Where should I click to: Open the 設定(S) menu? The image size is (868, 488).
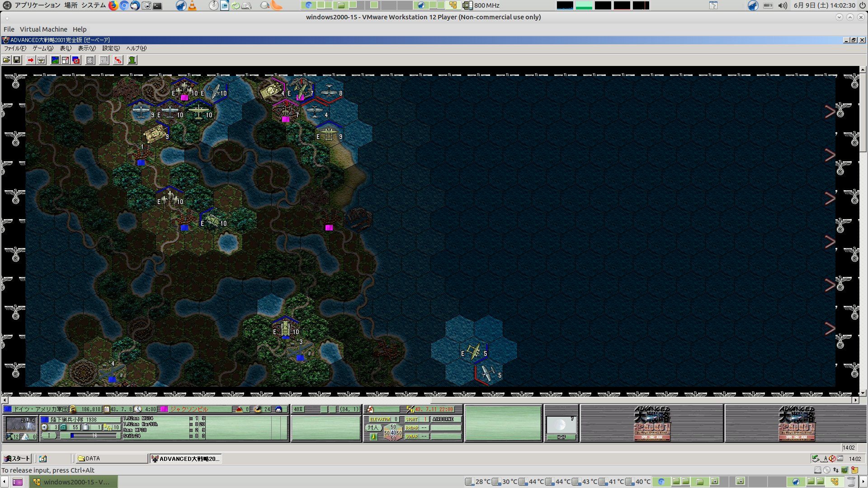(111, 48)
